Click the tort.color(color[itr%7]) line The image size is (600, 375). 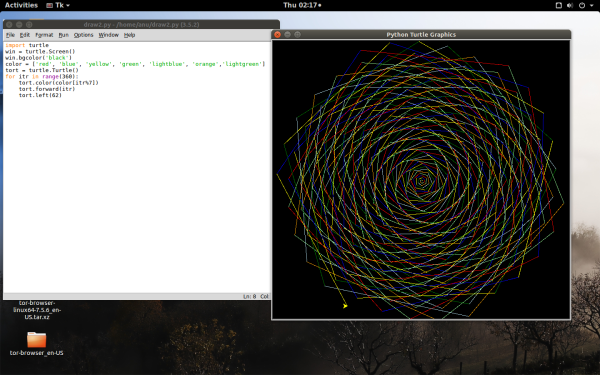click(59, 83)
